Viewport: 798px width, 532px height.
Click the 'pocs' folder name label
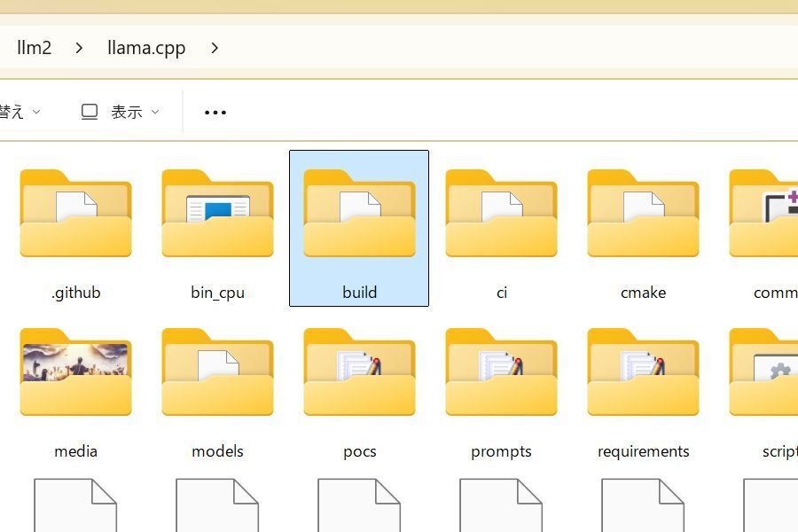click(x=359, y=452)
